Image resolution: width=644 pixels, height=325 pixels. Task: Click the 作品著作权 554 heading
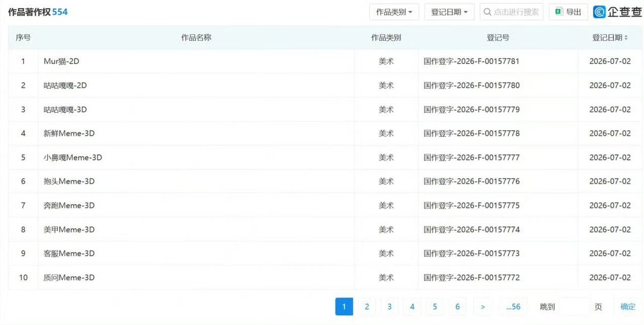pos(38,12)
